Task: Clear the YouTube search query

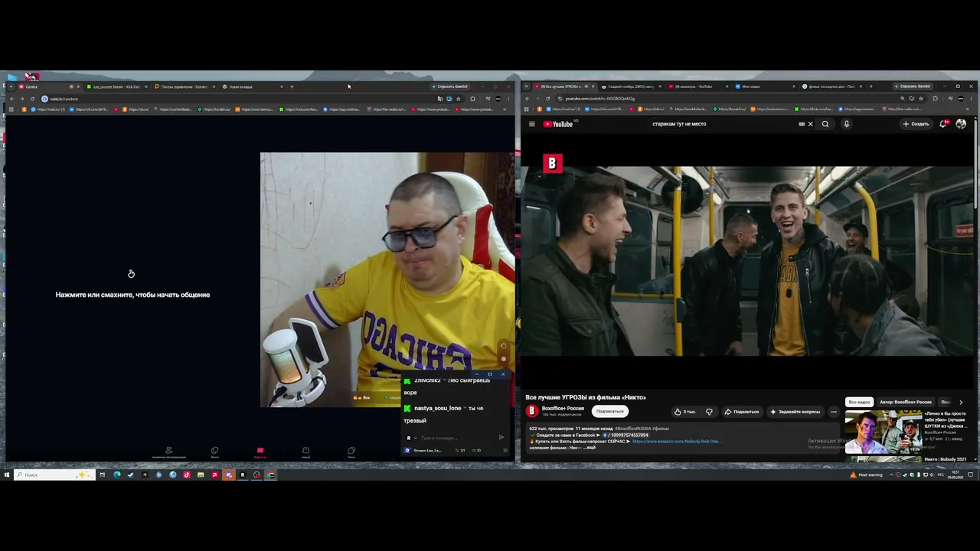Action: pyautogui.click(x=810, y=124)
